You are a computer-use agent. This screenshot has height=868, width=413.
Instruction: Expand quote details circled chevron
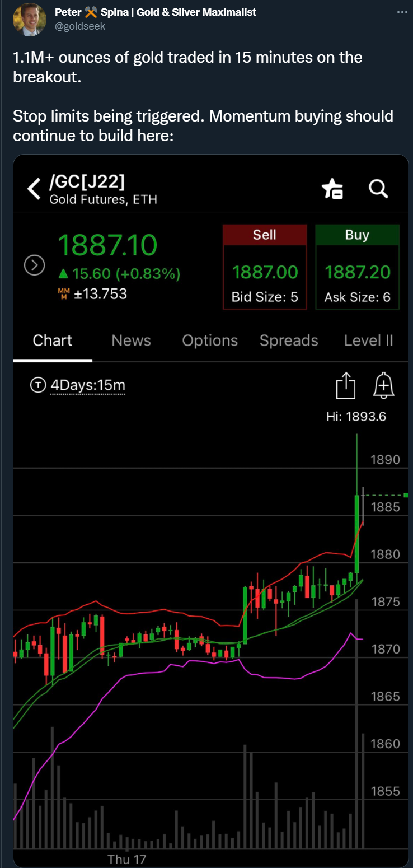point(34,265)
